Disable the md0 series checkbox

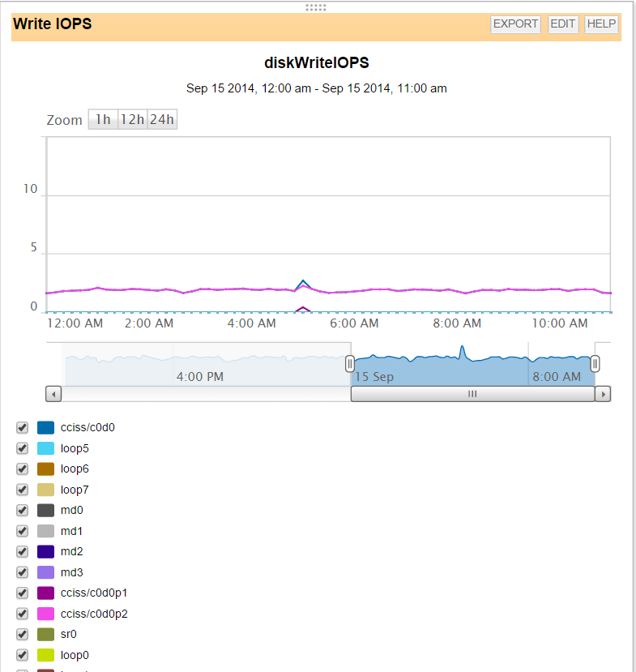pyautogui.click(x=22, y=511)
